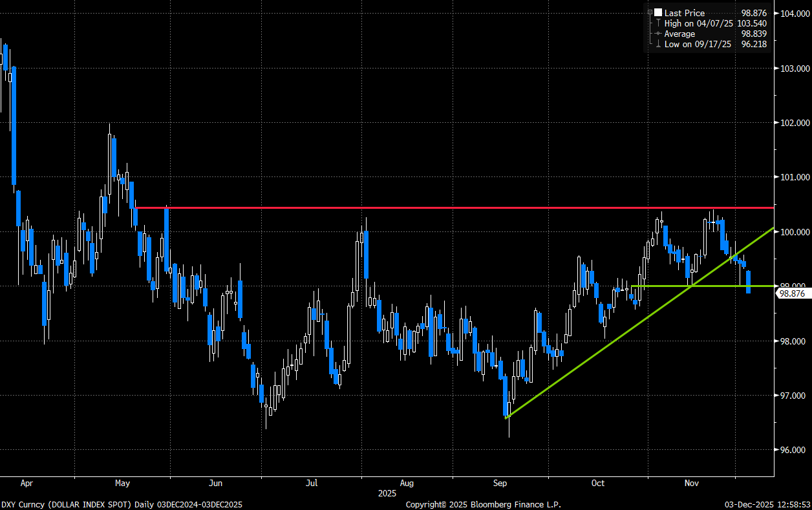Viewport: 812px width, 510px height.
Task: Click the 97.000 price axis label
Action: pyautogui.click(x=793, y=396)
